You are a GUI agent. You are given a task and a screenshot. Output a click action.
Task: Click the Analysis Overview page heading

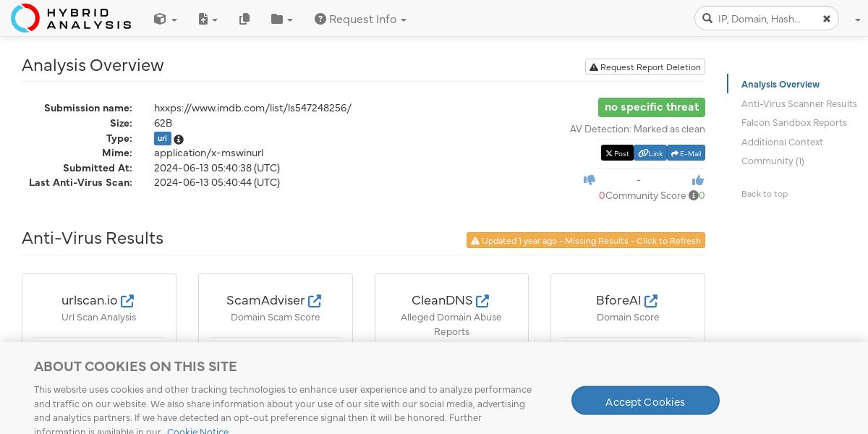pyautogui.click(x=93, y=65)
